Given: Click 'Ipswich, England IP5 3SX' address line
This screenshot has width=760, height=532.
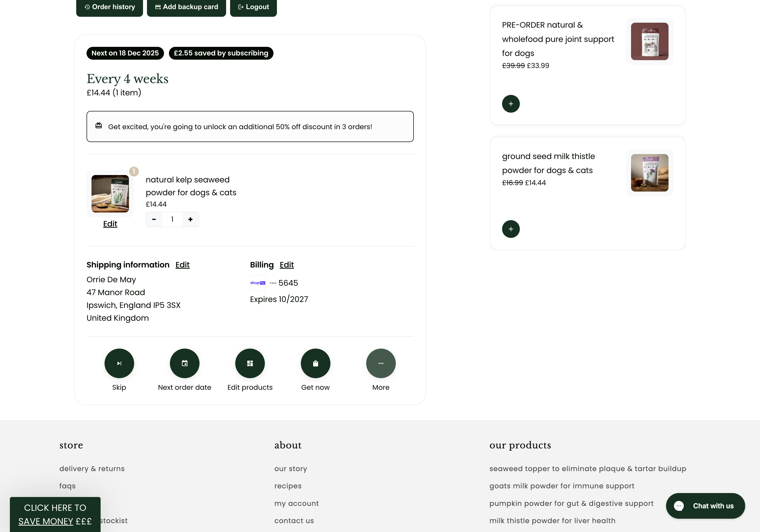Looking at the screenshot, I should [133, 305].
